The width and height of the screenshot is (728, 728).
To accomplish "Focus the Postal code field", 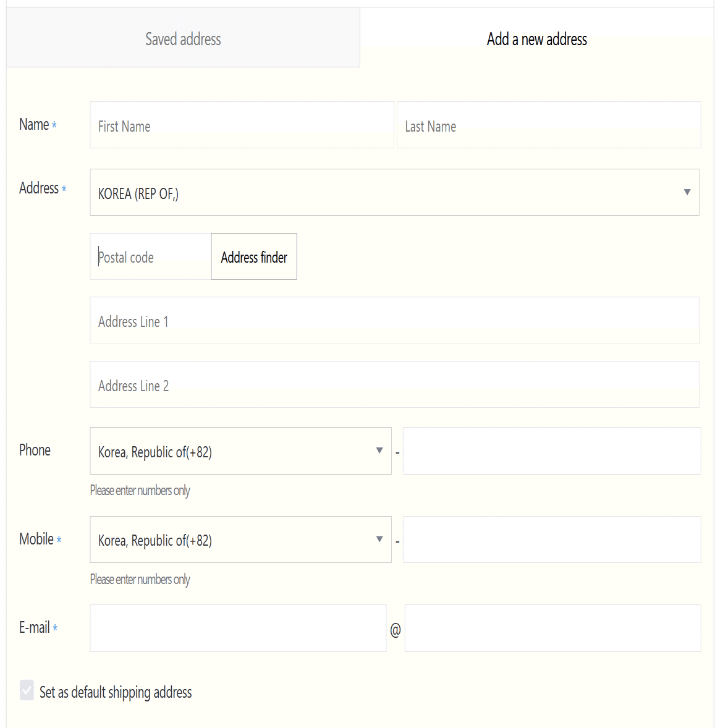I will pos(151,257).
